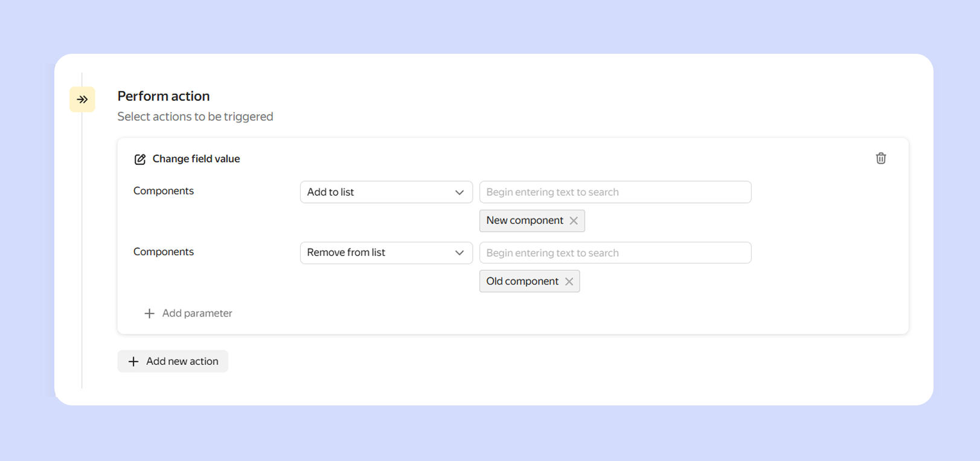Click the Add parameter link text
This screenshot has height=461, width=980.
coord(197,314)
